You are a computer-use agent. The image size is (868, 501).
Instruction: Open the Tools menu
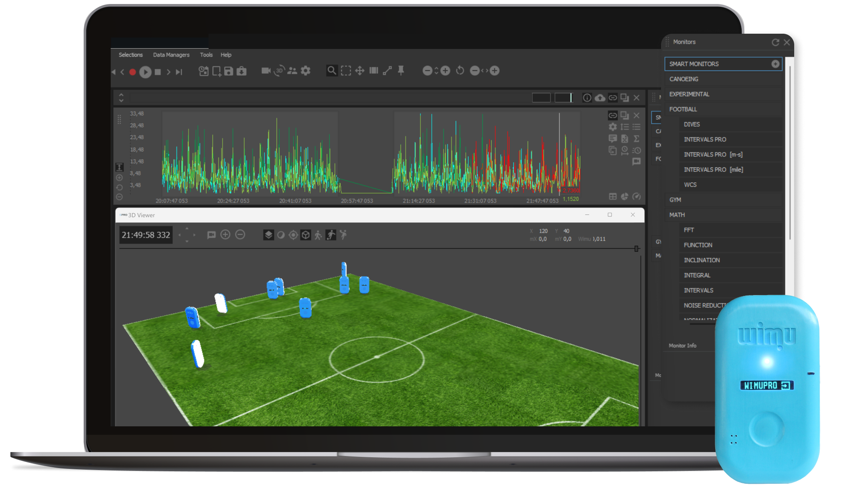[206, 55]
